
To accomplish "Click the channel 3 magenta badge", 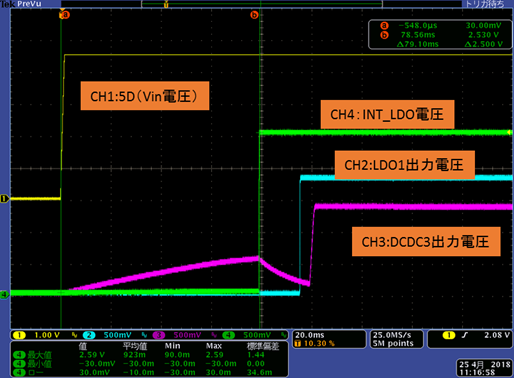I will 159,335.
